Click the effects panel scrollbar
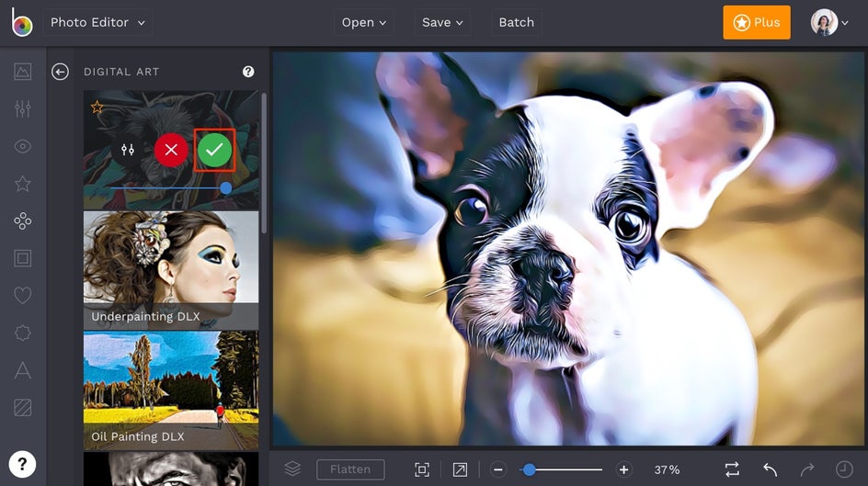 click(x=264, y=164)
